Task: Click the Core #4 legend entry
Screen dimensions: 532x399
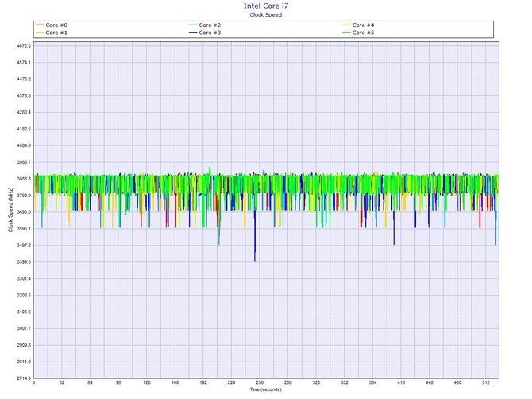Action: (358, 25)
